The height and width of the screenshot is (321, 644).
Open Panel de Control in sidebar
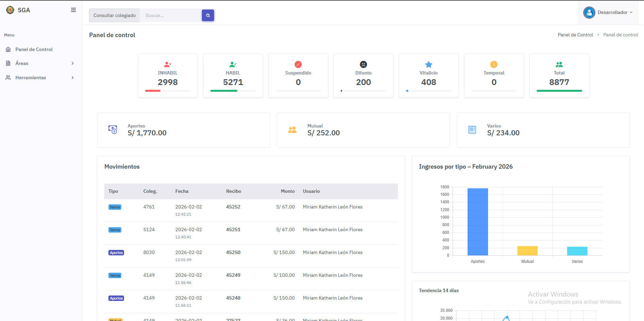click(34, 49)
